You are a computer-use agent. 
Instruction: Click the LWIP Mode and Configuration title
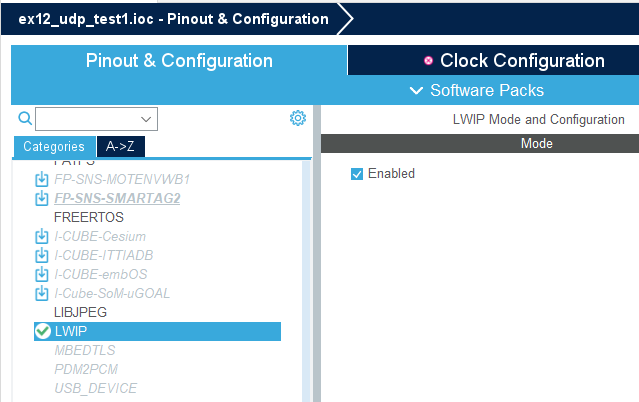tap(538, 119)
